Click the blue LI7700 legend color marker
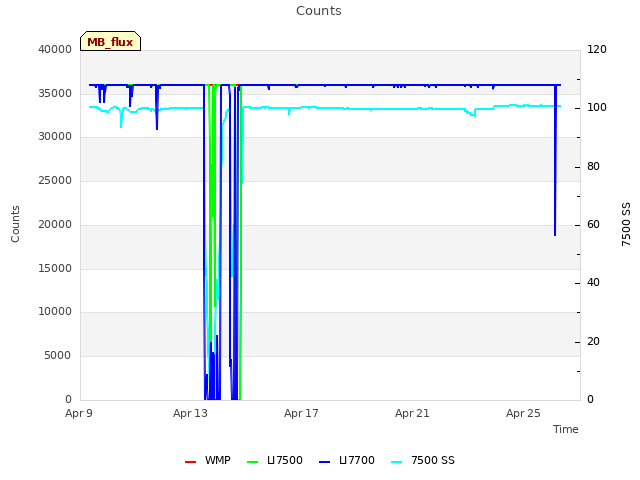 tap(324, 462)
